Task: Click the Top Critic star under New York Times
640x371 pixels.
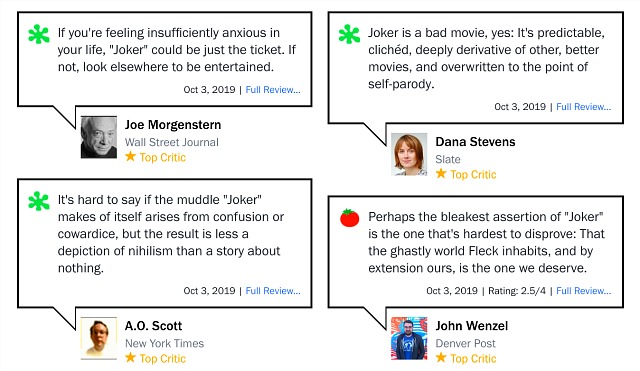Action: [131, 358]
